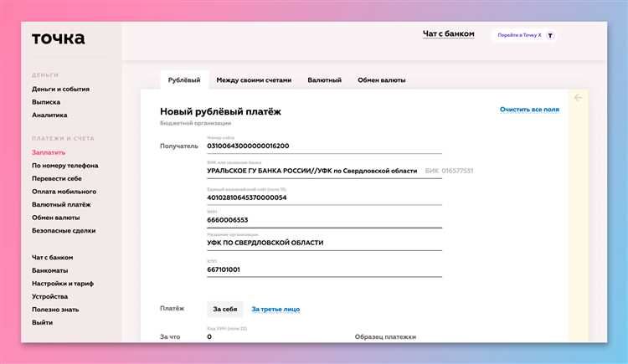Go to Аналитика in the sidebar

click(x=49, y=115)
